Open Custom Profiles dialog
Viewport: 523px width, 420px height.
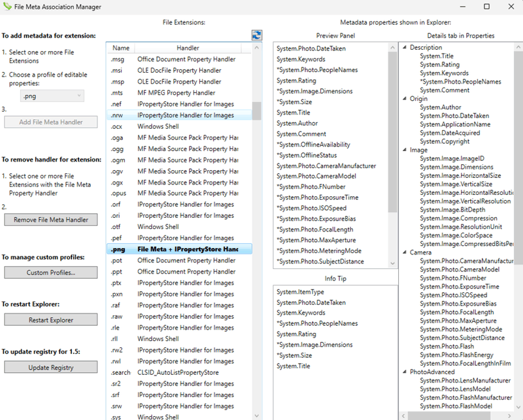pyautogui.click(x=51, y=272)
